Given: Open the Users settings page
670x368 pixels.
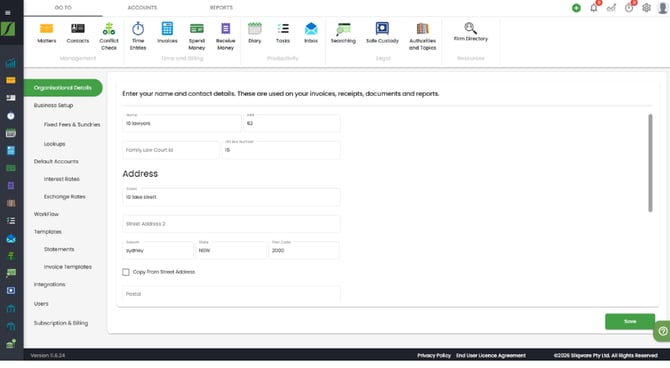Looking at the screenshot, I should tap(41, 304).
